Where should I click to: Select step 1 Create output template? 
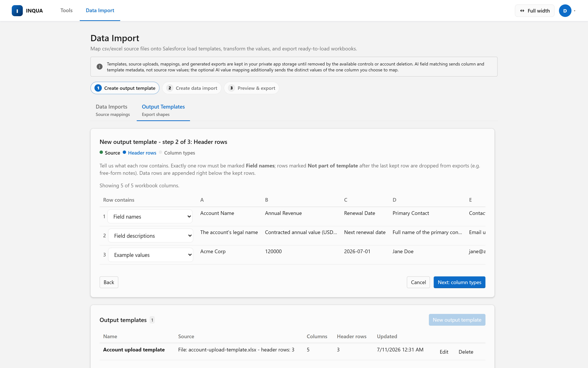[x=125, y=88]
